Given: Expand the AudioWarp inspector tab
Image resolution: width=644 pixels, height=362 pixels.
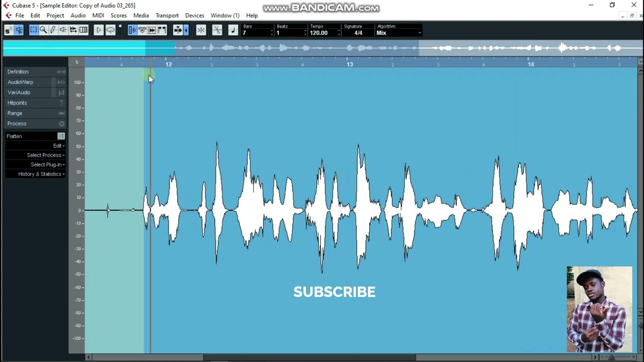Looking at the screenshot, I should [35, 82].
